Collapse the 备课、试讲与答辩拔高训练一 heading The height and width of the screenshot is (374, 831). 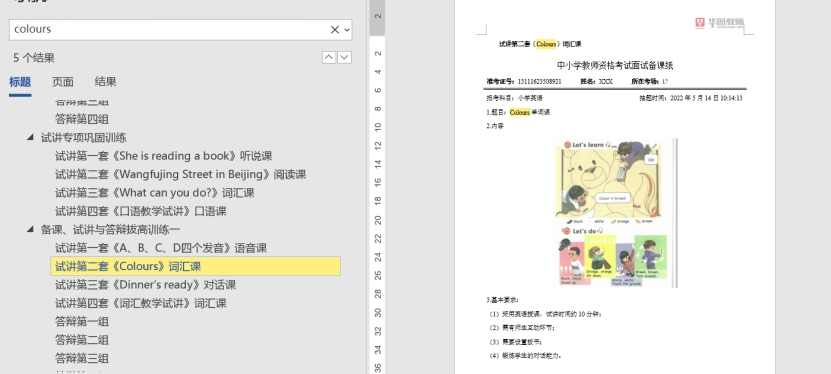(x=30, y=229)
